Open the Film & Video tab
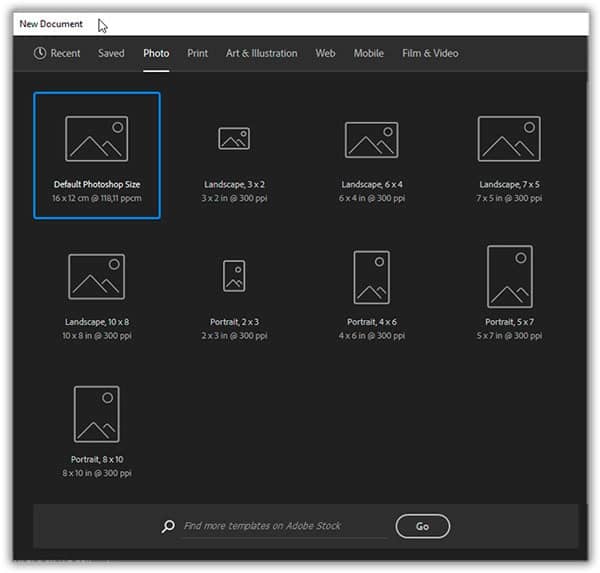 (430, 53)
